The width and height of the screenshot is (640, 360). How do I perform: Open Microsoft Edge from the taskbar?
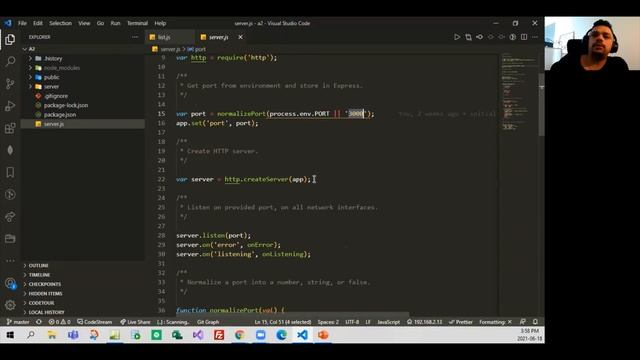tap(281, 335)
